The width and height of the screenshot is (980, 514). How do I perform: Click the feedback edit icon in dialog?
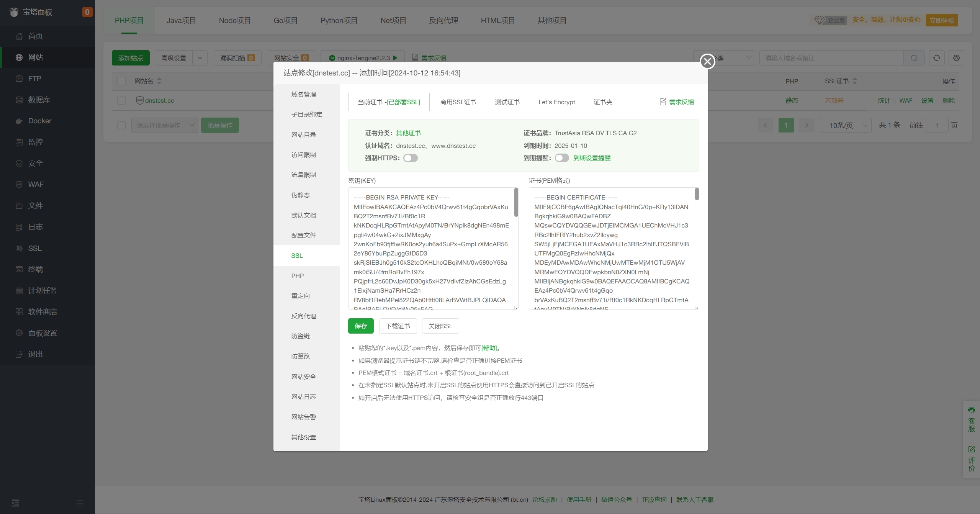(663, 102)
